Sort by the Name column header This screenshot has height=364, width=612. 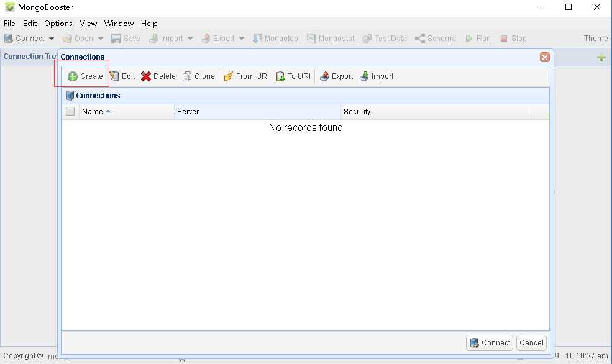[x=127, y=112]
